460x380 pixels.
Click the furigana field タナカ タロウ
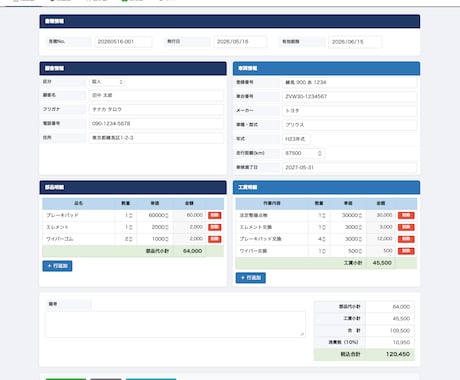156,109
